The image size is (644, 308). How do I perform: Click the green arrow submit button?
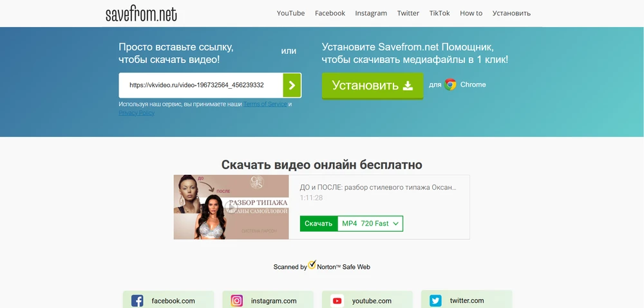point(292,85)
